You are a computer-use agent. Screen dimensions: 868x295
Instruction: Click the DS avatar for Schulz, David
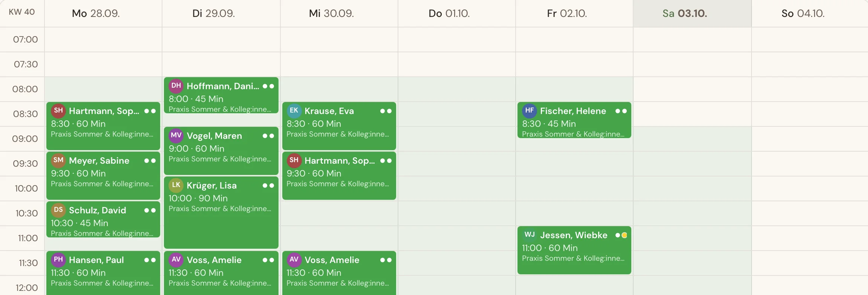click(x=58, y=210)
